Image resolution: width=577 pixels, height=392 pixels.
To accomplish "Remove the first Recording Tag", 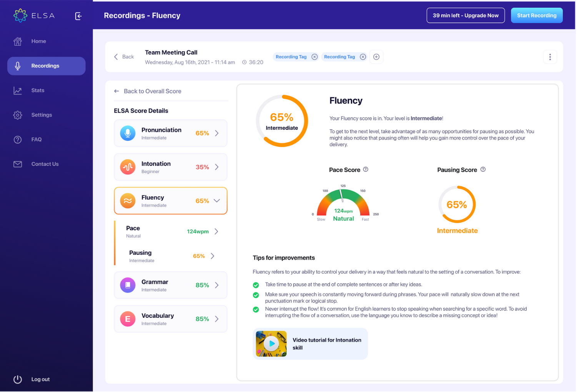I will pyautogui.click(x=314, y=56).
